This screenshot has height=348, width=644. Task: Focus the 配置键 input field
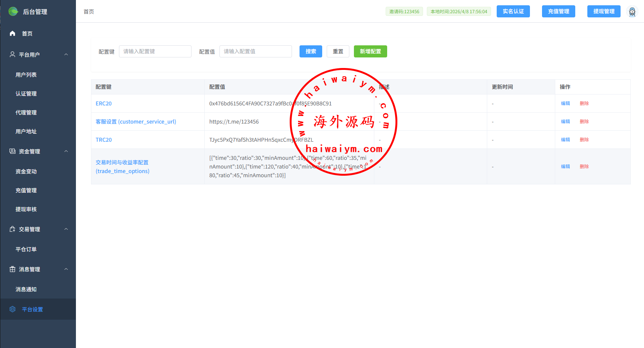coord(155,51)
